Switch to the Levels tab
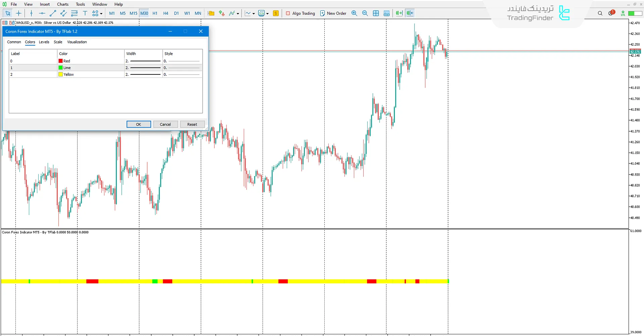Image resolution: width=644 pixels, height=336 pixels. [x=44, y=42]
